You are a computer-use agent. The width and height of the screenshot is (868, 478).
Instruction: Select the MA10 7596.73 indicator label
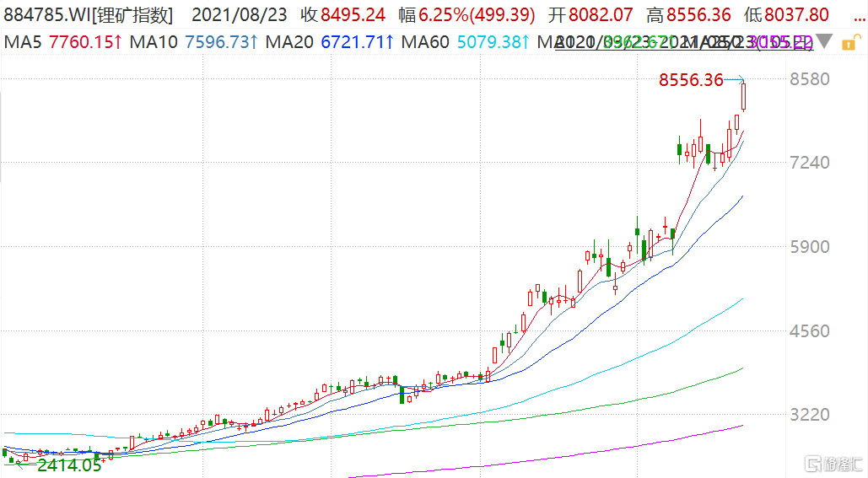click(x=193, y=42)
